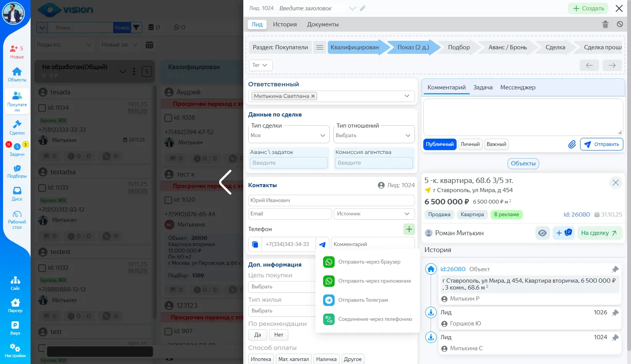This screenshot has height=364, width=631.
Task: Open the Источник dropdown
Action: (x=374, y=214)
